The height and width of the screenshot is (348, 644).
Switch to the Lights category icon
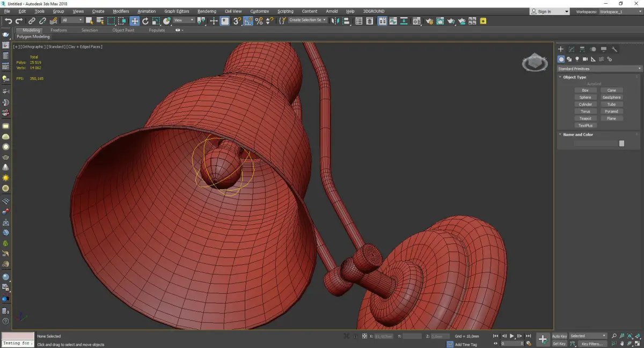tap(577, 59)
